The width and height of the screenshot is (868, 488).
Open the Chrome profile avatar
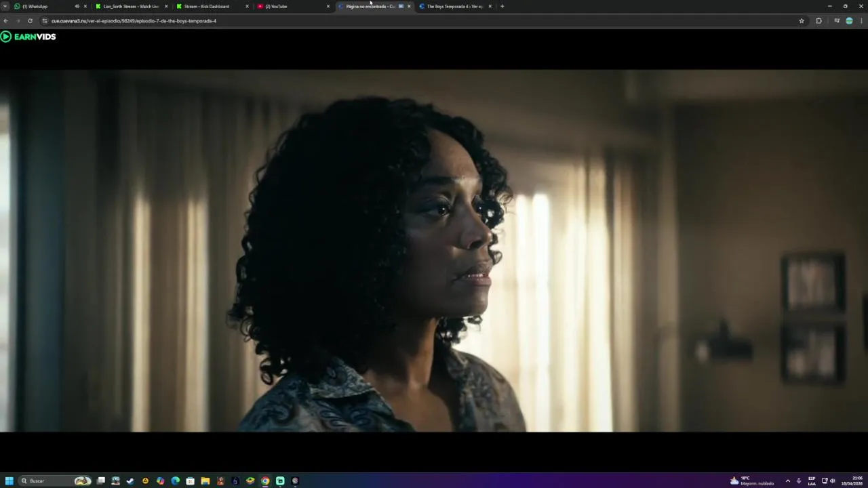(x=849, y=21)
